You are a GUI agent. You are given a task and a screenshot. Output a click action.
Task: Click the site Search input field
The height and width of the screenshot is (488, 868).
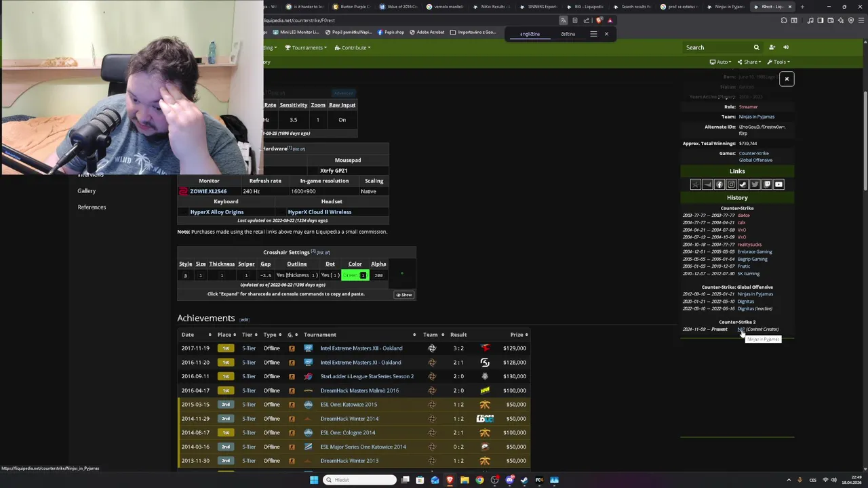tap(717, 47)
